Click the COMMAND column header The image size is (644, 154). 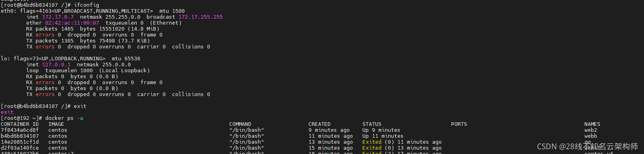point(240,124)
